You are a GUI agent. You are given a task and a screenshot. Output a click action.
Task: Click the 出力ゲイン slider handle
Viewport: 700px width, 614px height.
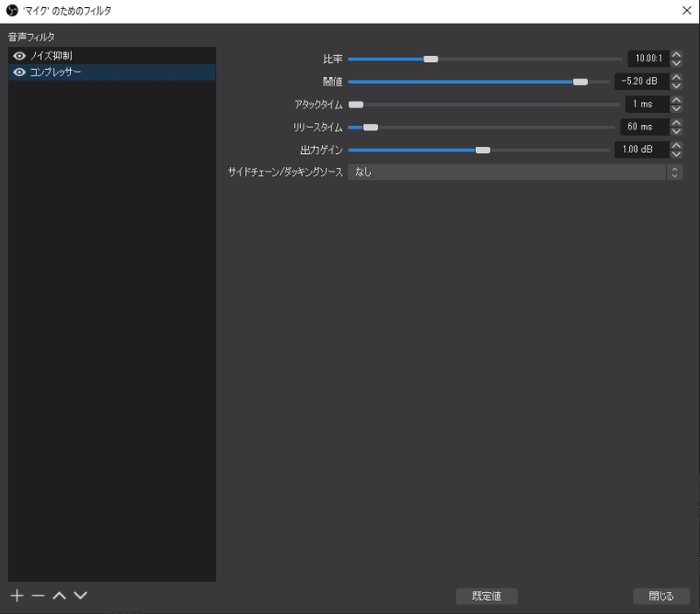[x=483, y=150]
